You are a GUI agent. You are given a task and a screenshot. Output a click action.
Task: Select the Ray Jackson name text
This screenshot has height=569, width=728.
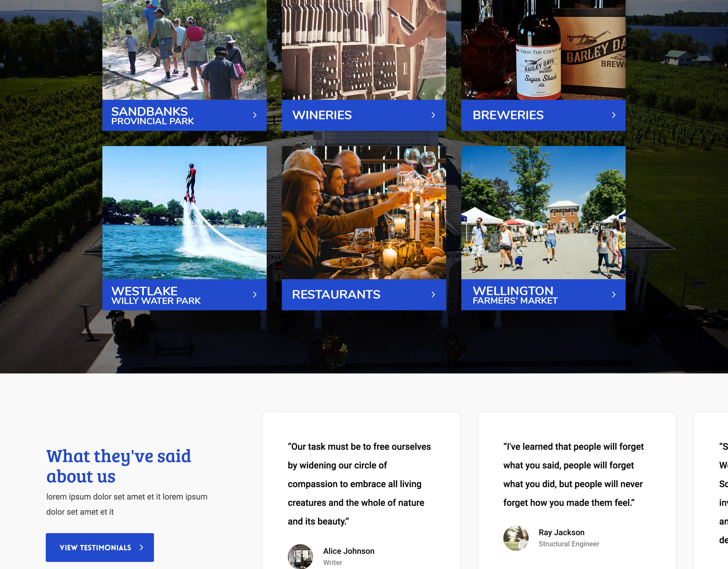(x=561, y=532)
